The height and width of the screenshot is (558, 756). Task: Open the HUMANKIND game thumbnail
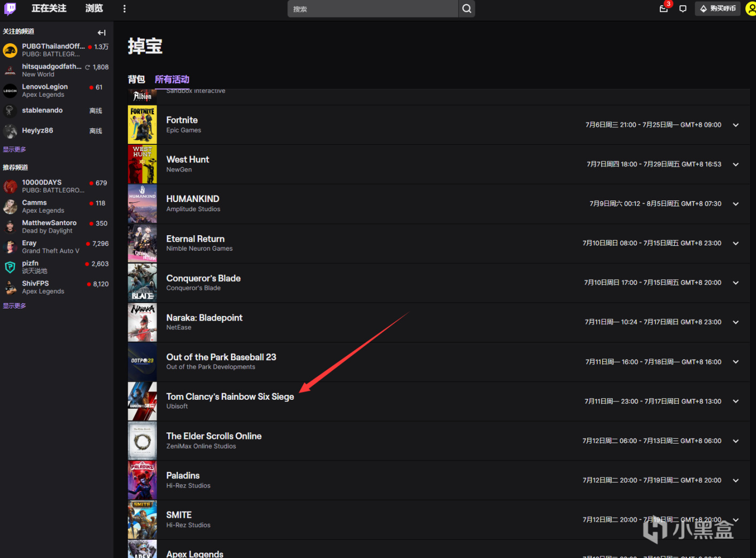(142, 204)
